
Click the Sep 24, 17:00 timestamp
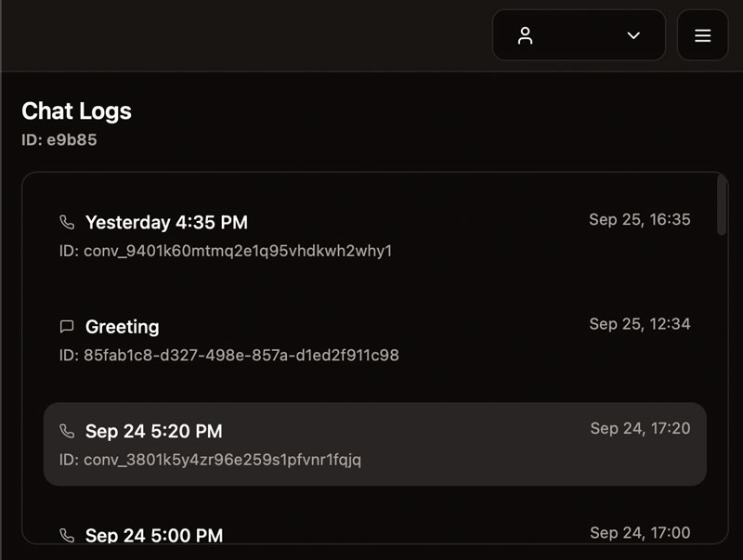pos(640,532)
